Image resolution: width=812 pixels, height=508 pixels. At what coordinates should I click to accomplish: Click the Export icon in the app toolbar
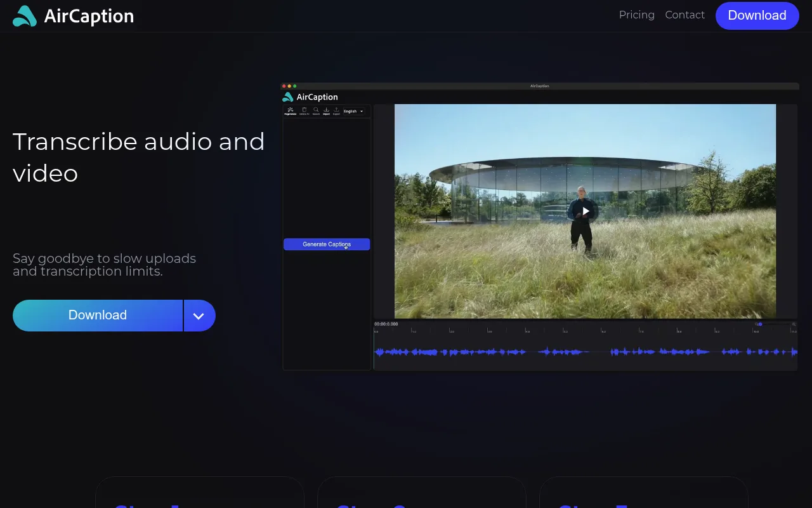(x=336, y=111)
